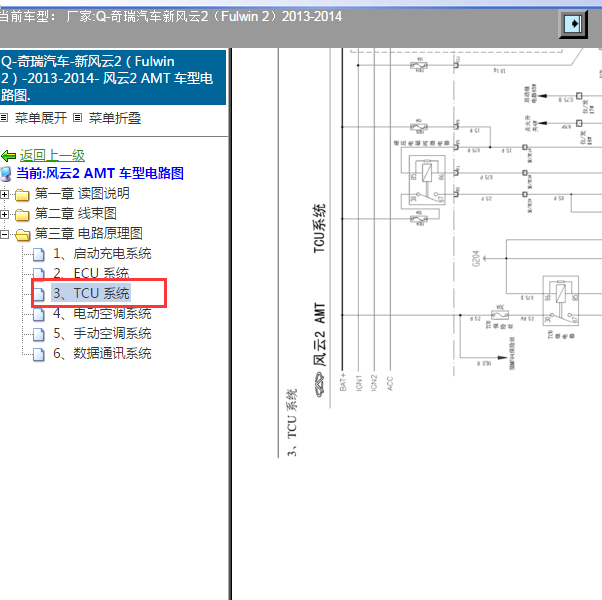Click page icon of 5、手动空调系统
Viewport: 602px width, 600px height.
pos(38,334)
